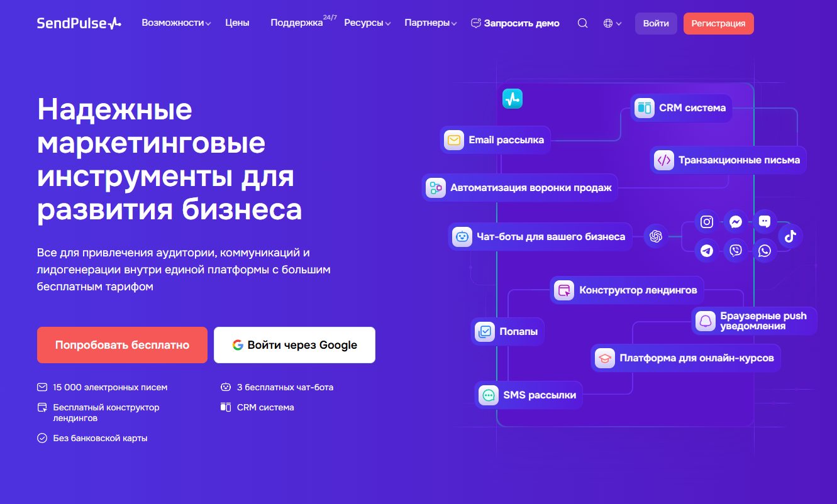Select the Instagram channel icon
837x504 pixels.
[x=706, y=221]
